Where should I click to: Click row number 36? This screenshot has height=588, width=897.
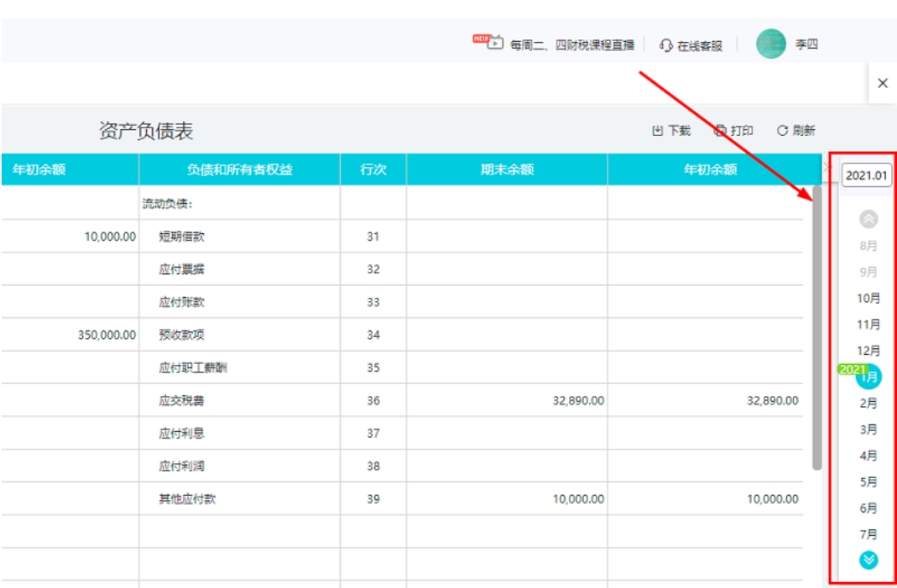(373, 400)
